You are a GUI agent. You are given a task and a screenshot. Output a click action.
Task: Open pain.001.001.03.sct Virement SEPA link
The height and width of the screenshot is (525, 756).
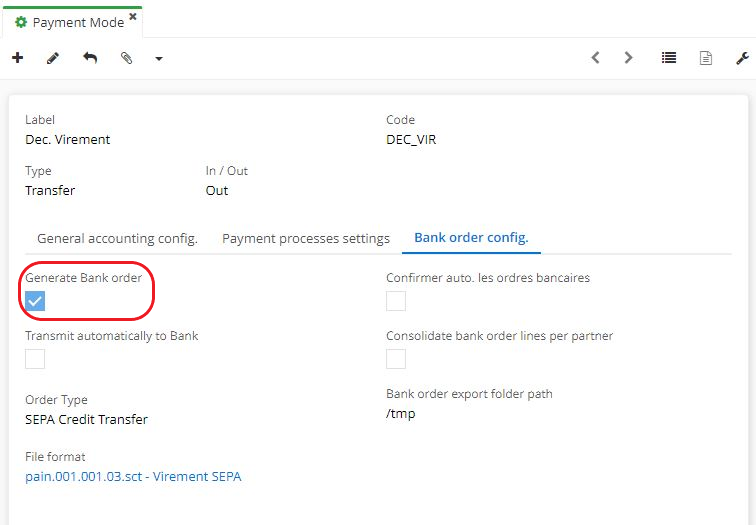click(x=133, y=476)
